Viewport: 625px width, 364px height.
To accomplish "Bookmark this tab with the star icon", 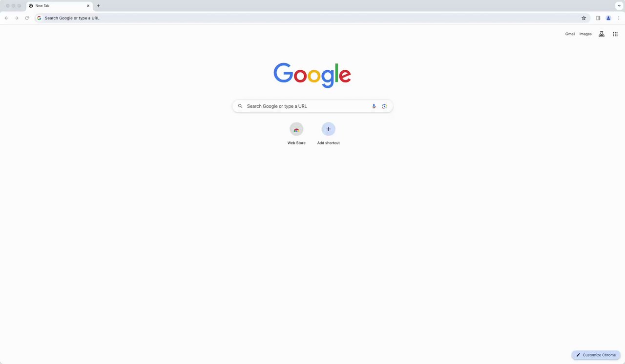I will 583,18.
